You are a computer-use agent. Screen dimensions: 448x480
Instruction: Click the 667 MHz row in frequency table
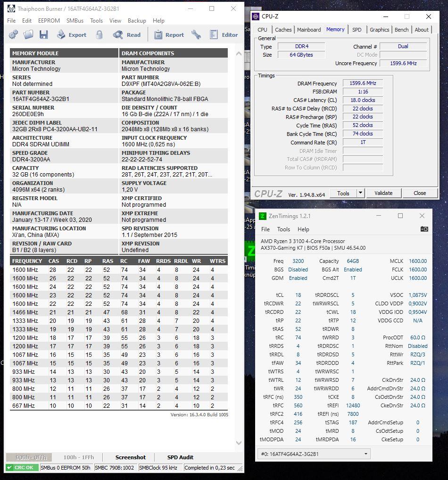[119, 405]
